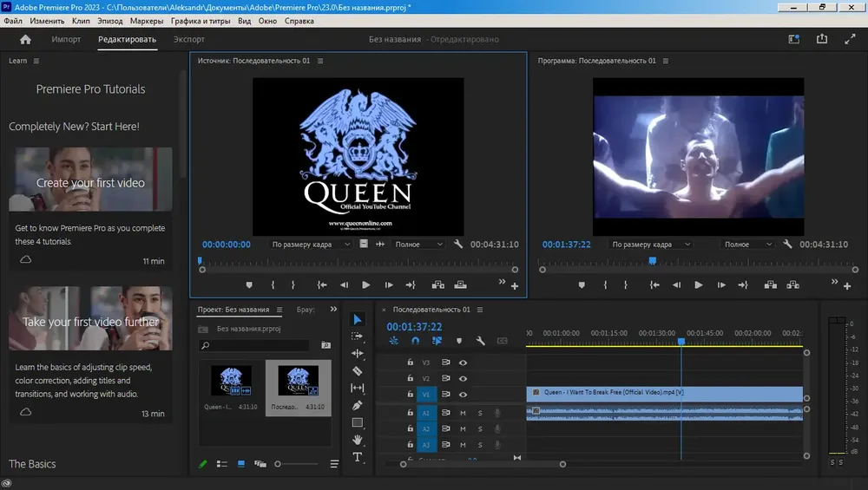Hide track V3 with eye icon
The image size is (868, 490).
pos(463,363)
